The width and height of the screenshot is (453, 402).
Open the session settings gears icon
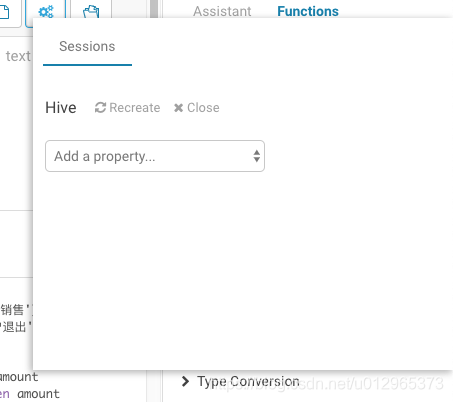pos(46,12)
